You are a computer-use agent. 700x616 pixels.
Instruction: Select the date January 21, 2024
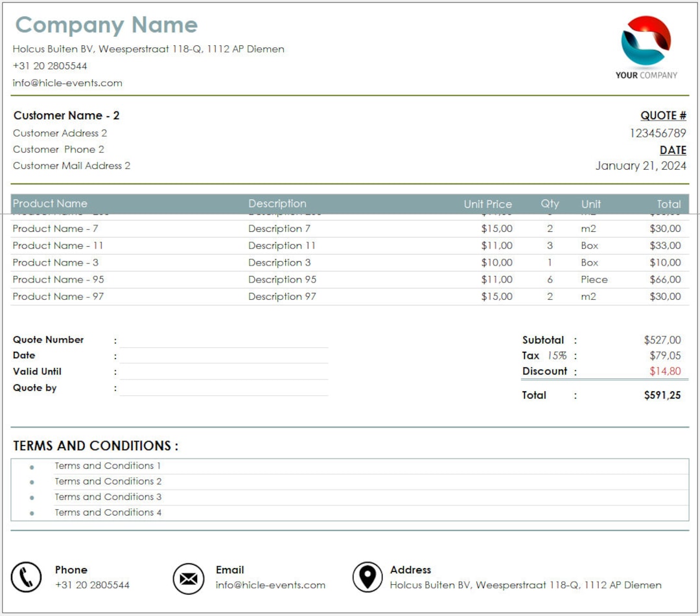[x=640, y=166]
